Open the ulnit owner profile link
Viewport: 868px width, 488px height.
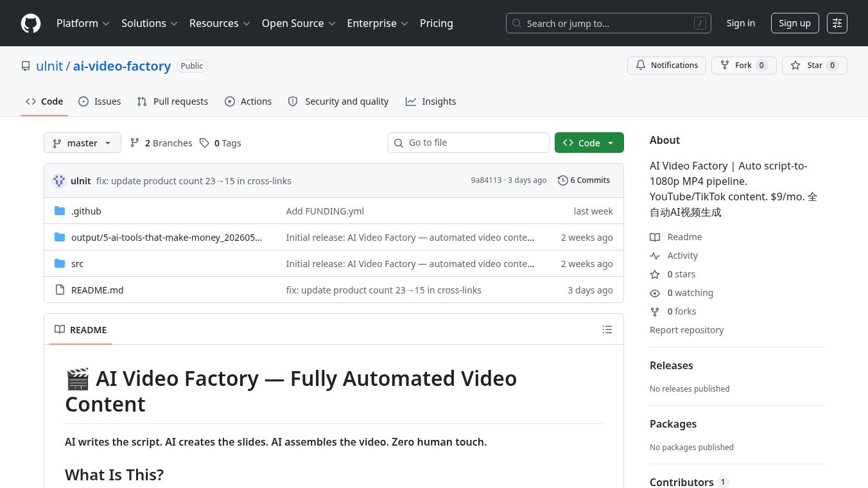[49, 66]
